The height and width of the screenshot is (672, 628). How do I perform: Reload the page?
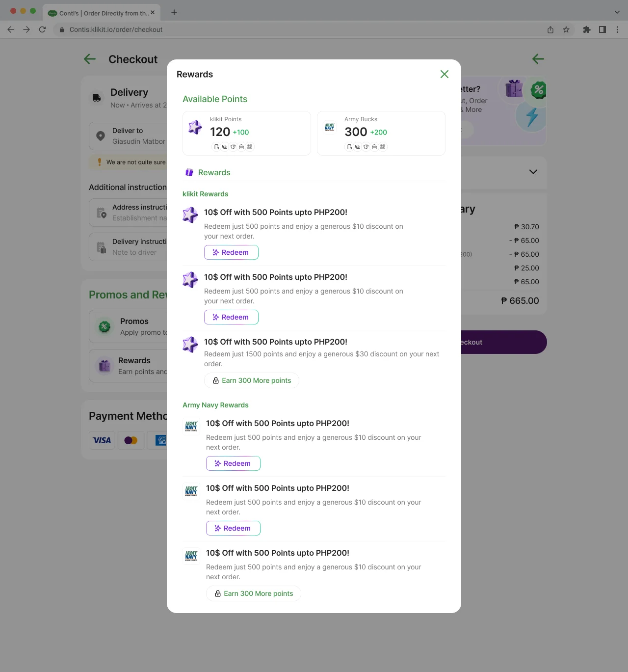(42, 29)
